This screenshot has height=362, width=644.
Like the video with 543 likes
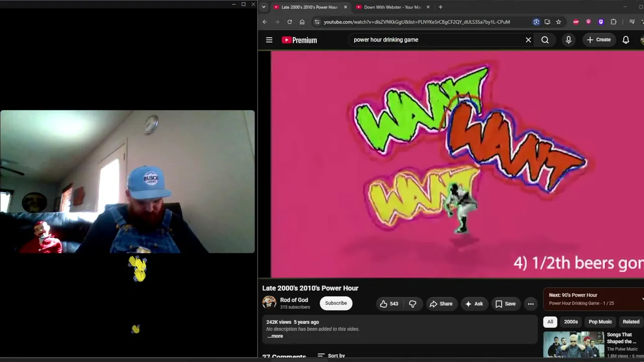click(389, 304)
